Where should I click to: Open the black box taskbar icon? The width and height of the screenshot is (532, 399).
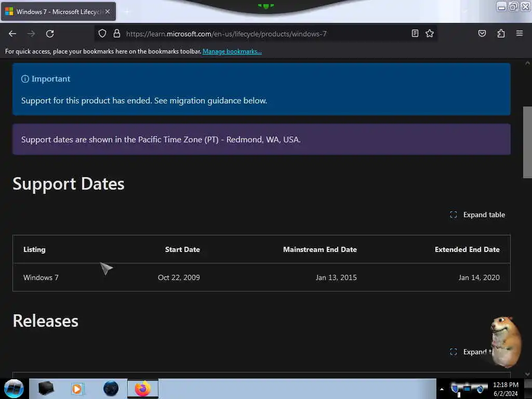(x=46, y=389)
